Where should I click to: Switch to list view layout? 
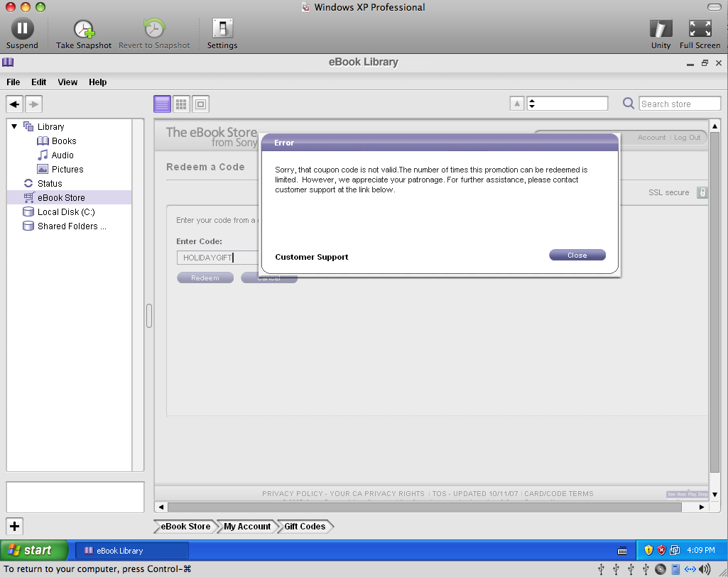point(162,104)
